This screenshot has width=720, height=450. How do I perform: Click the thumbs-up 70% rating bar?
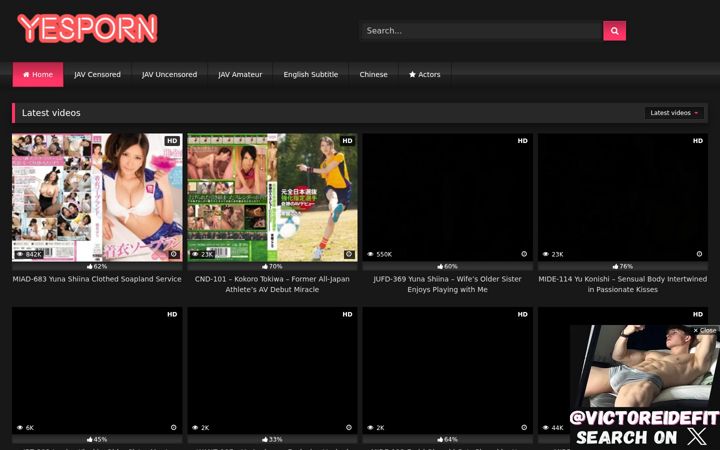[x=272, y=266]
